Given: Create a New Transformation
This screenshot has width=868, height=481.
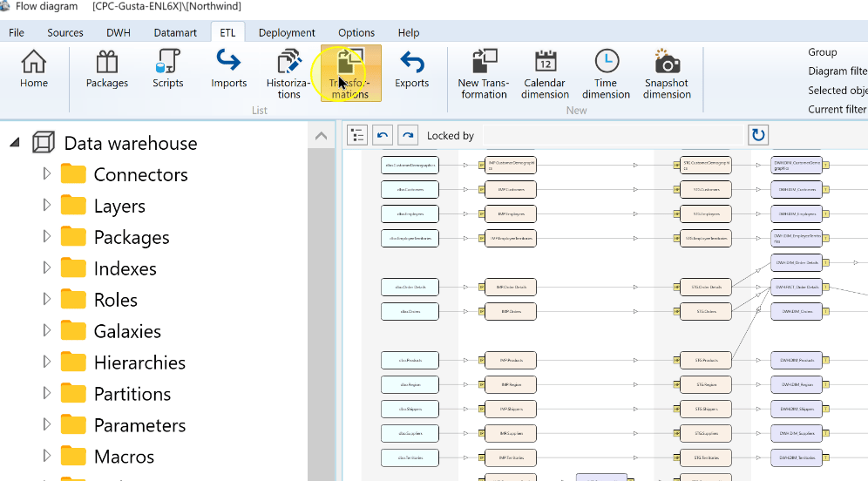Looking at the screenshot, I should [x=484, y=74].
